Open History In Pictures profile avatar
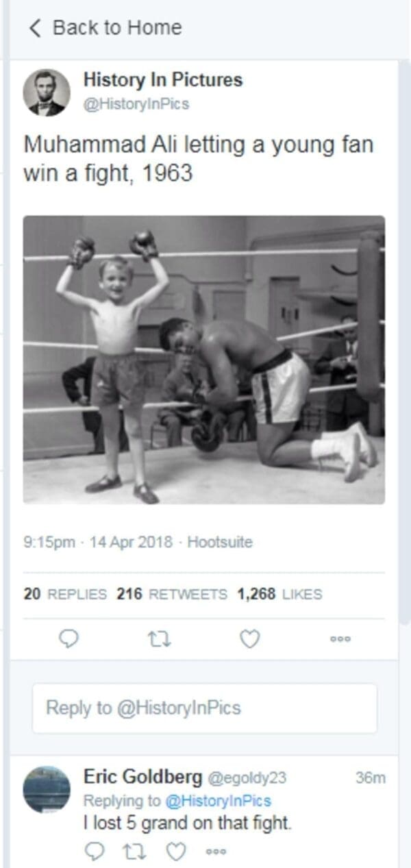This screenshot has width=411, height=868. coord(47,92)
